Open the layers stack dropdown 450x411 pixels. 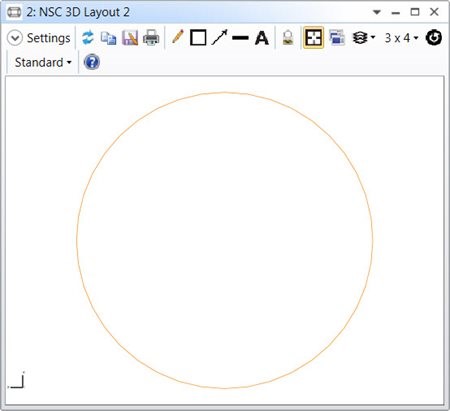click(x=364, y=38)
